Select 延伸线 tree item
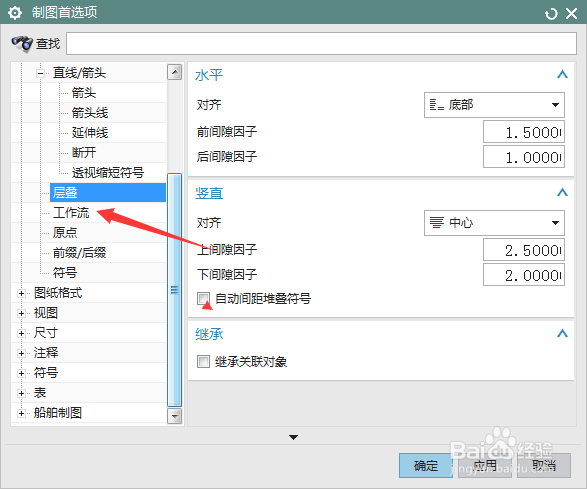587x489 pixels. 90,133
